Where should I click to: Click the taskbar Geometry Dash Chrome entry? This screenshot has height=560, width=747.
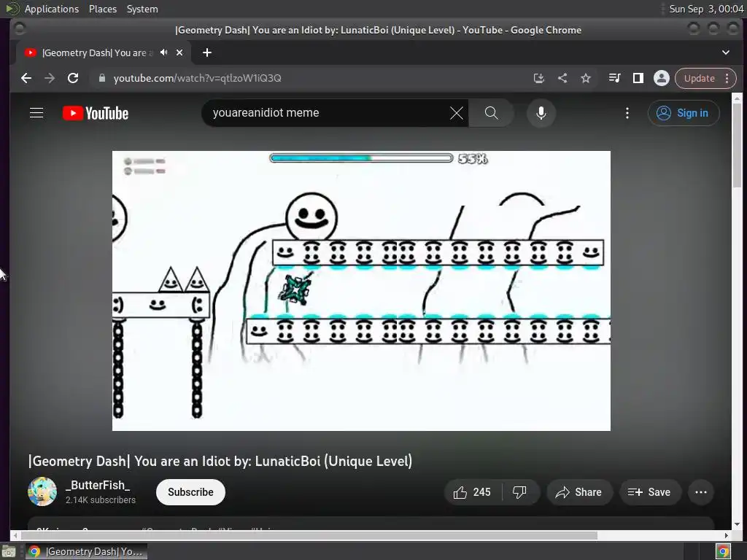pyautogui.click(x=86, y=551)
